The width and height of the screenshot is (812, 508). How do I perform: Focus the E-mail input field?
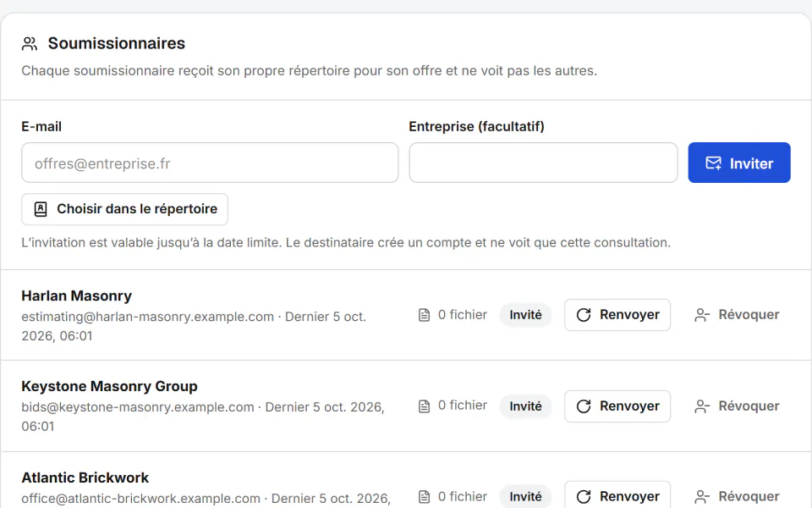210,163
